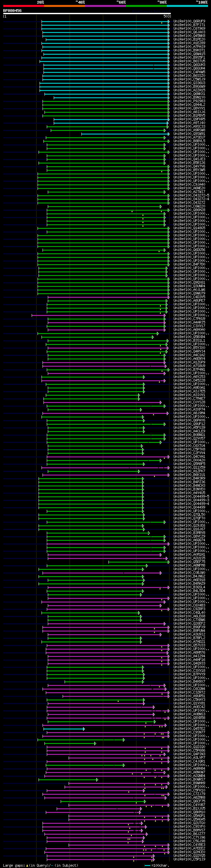The height and width of the screenshot is (868, 211).
Task: Click the purple ~60% identity legend bar
Action: 105,6
